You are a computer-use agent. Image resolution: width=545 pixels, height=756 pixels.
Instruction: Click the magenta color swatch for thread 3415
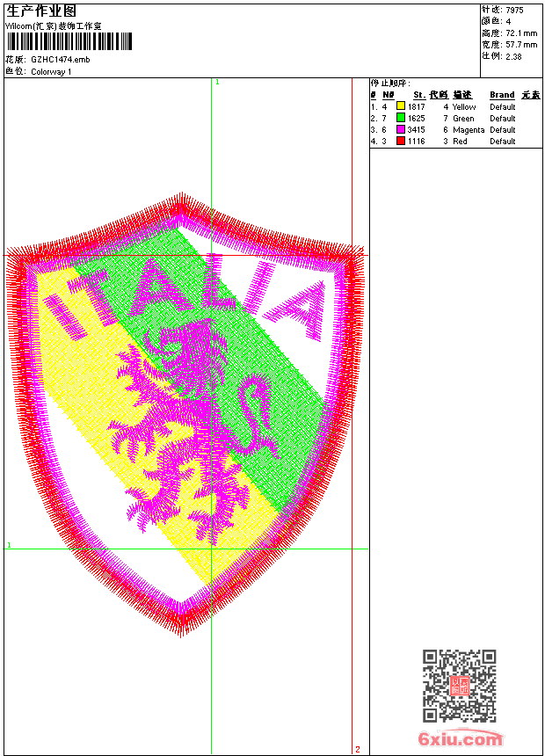(x=400, y=129)
